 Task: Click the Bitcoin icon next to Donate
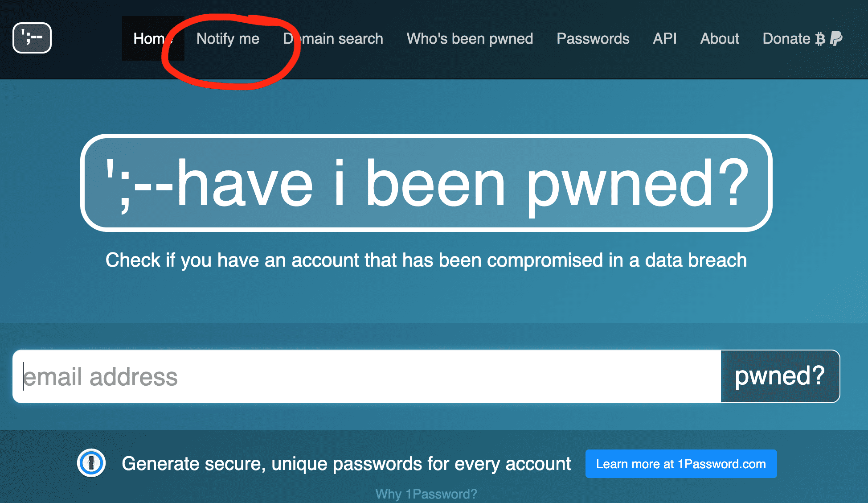(820, 39)
